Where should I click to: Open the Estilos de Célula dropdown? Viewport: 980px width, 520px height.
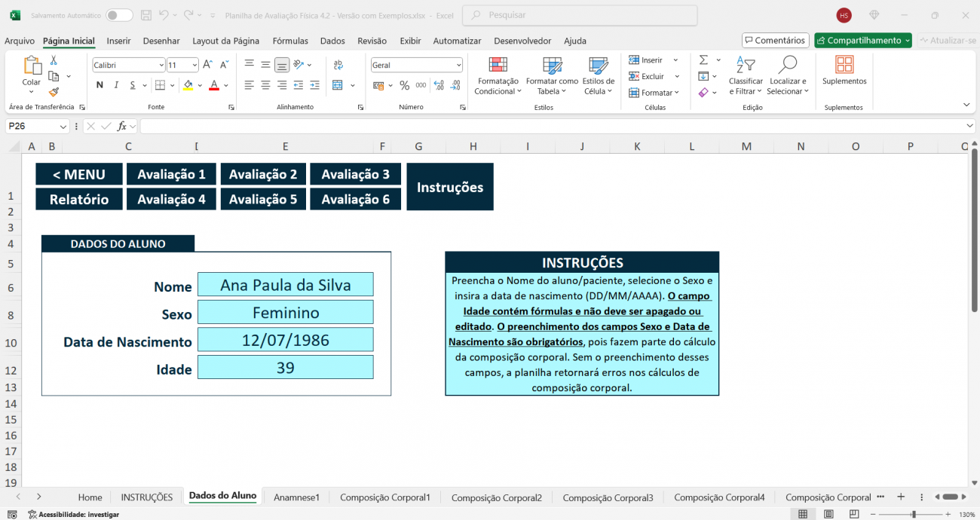pos(598,75)
